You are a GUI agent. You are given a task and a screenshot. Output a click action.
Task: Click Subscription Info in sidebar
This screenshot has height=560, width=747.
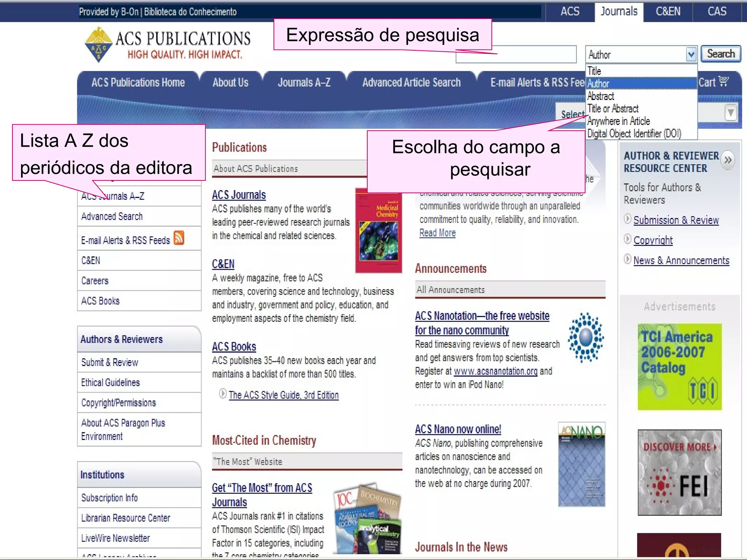(x=139, y=498)
